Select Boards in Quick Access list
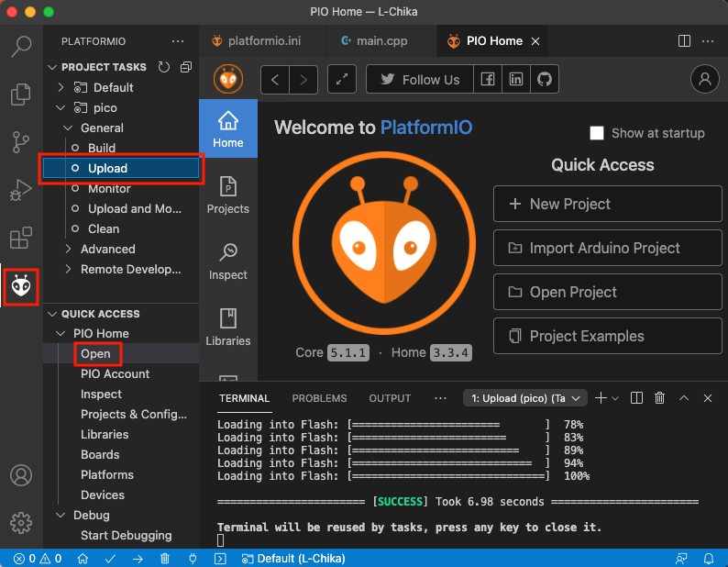The height and width of the screenshot is (567, 728). (100, 454)
